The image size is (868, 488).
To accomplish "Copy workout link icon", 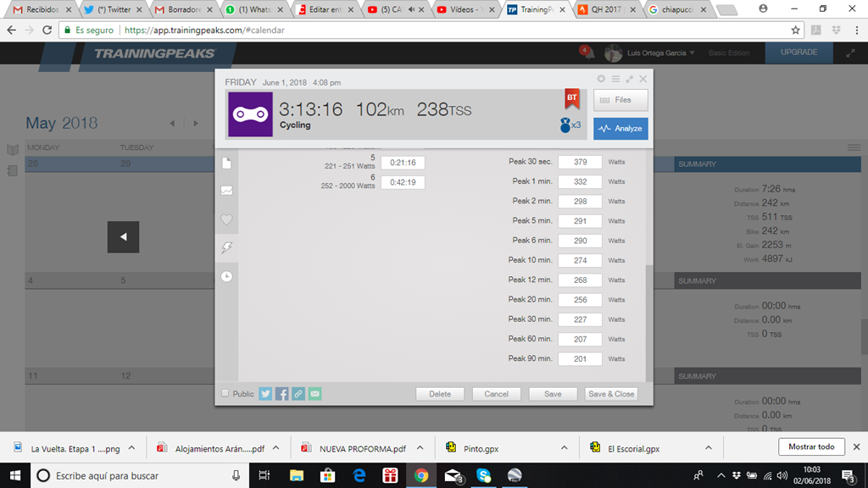I will click(x=298, y=394).
